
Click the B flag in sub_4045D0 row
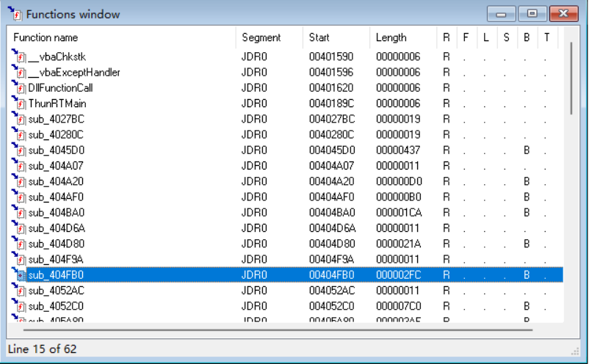tap(527, 150)
